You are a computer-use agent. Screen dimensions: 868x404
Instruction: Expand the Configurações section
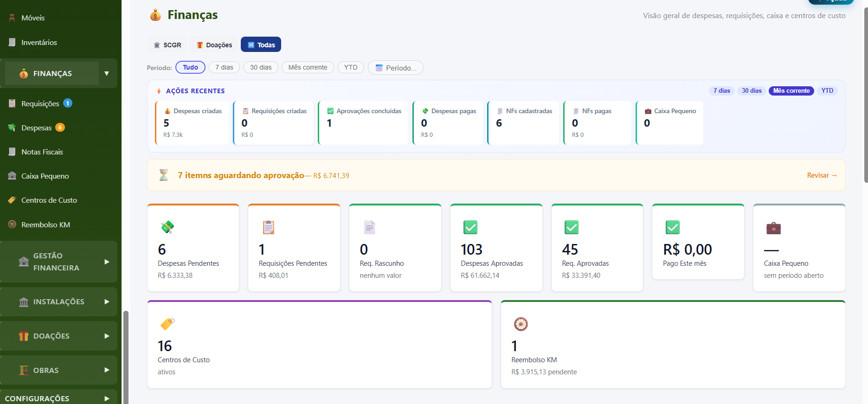[107, 398]
